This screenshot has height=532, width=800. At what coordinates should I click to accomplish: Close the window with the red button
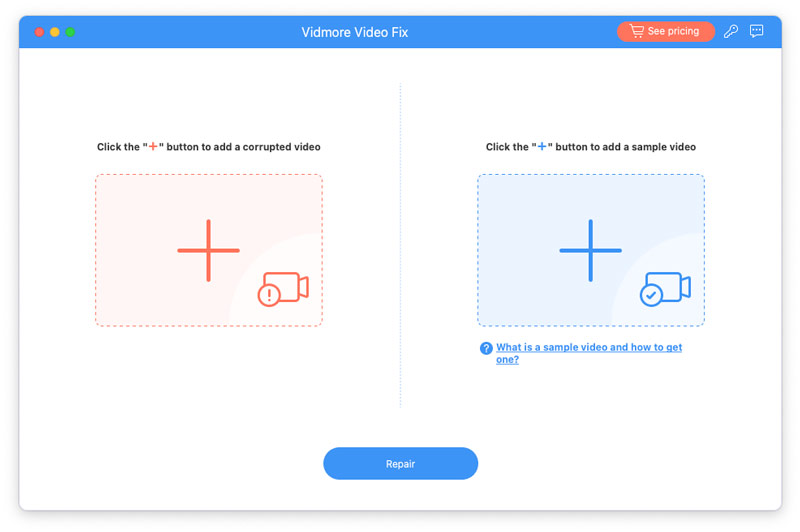tap(39, 32)
